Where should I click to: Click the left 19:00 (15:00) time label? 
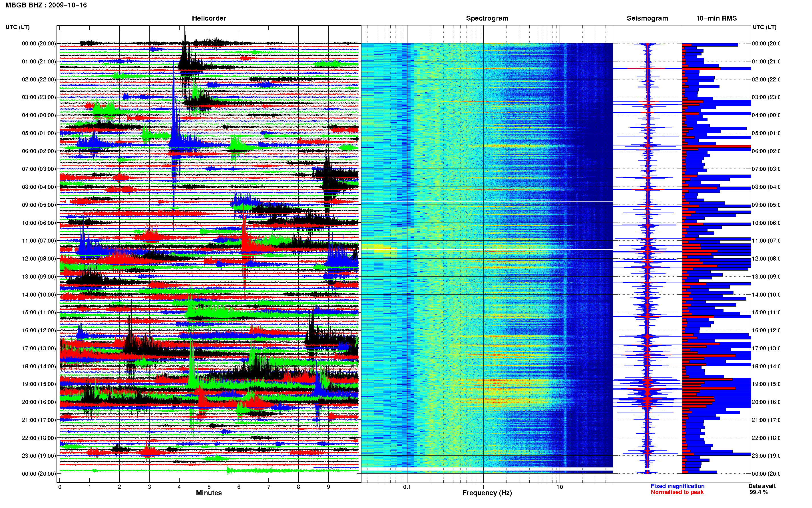click(39, 384)
